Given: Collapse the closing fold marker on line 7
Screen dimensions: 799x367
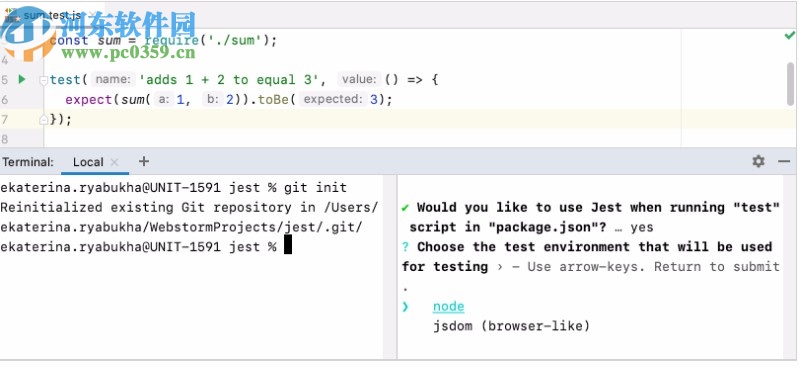Looking at the screenshot, I should pyautogui.click(x=44, y=119).
